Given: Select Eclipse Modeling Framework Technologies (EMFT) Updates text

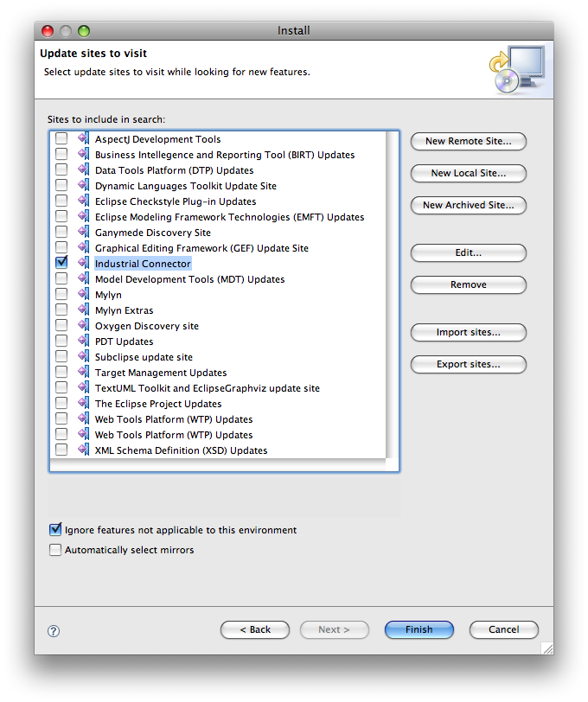Looking at the screenshot, I should click(x=230, y=217).
